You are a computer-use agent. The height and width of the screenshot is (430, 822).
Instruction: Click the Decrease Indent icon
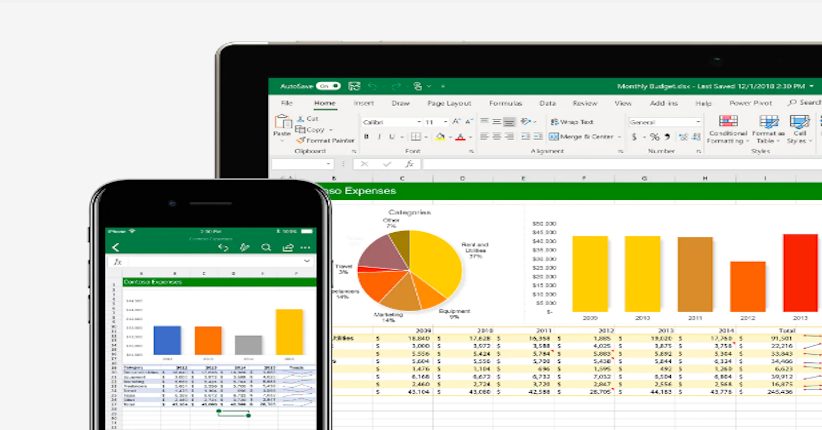click(x=526, y=137)
